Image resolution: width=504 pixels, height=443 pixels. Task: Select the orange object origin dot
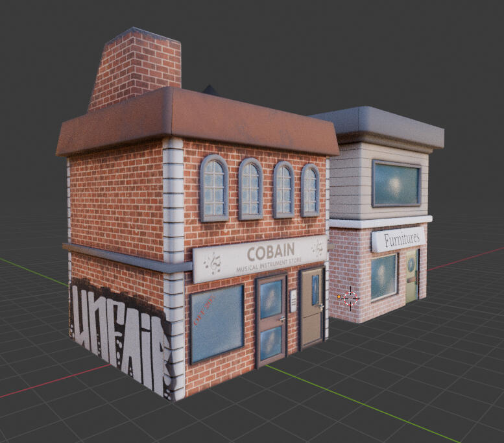[x=339, y=297]
